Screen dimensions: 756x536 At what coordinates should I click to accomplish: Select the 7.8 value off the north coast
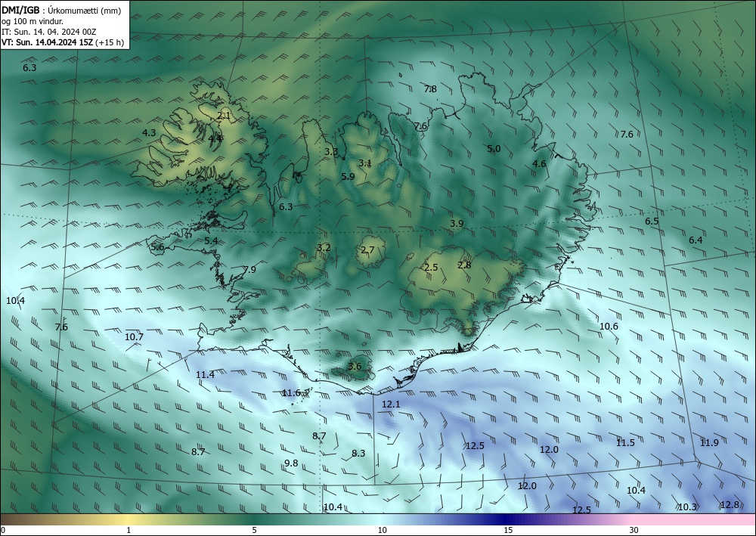coord(430,88)
